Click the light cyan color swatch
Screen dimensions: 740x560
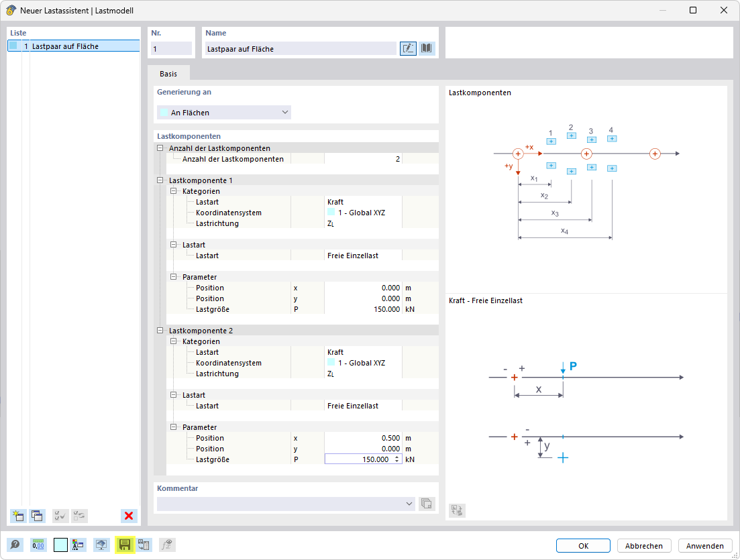pos(60,545)
